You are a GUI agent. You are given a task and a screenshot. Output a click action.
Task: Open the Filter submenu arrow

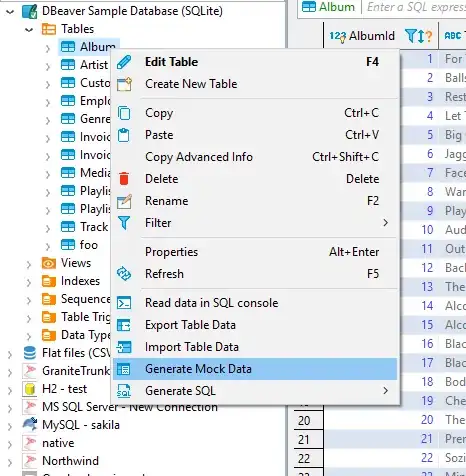(386, 223)
